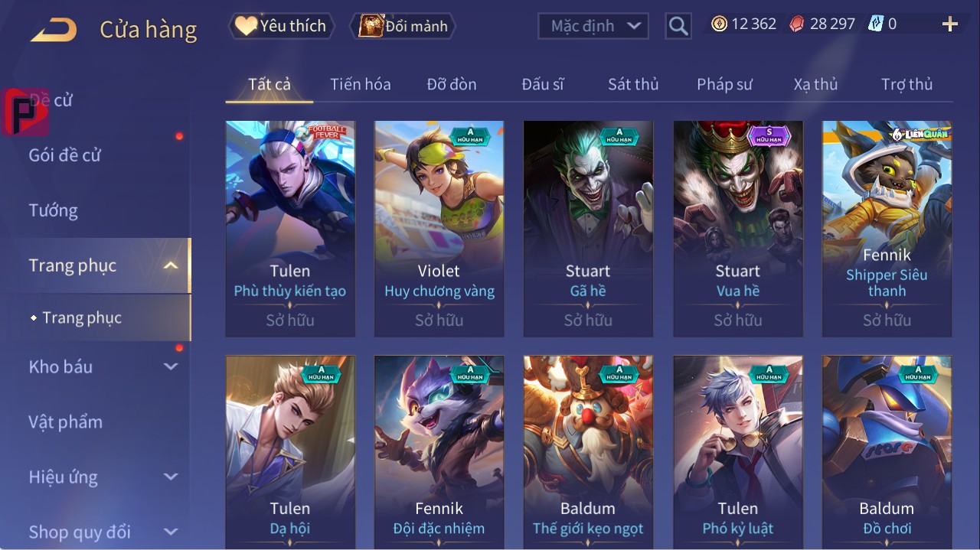Select Stuart Vua hề skin card

click(738, 229)
